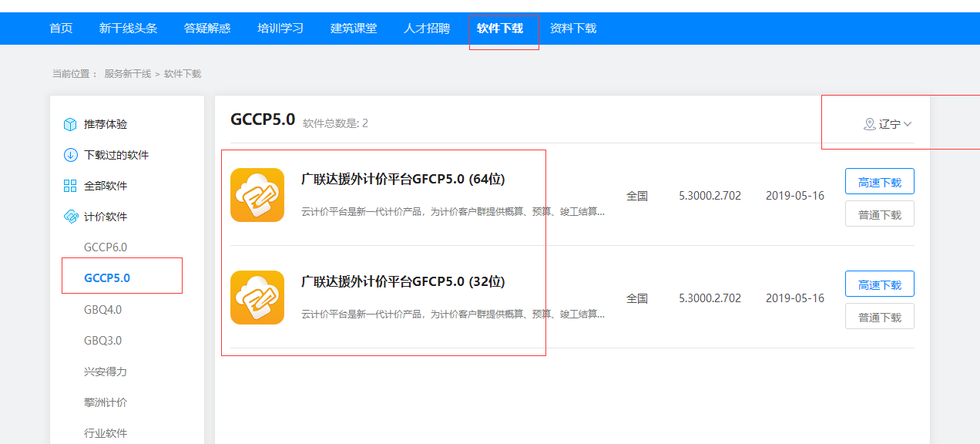Open 培训学习 in the top navigation
The image size is (980, 444).
coord(280,29)
